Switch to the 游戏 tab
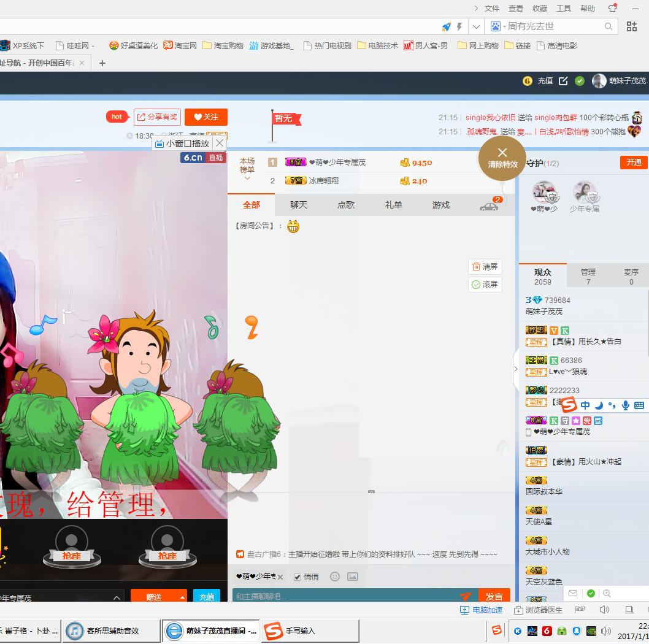This screenshot has width=649, height=644. pos(441,205)
